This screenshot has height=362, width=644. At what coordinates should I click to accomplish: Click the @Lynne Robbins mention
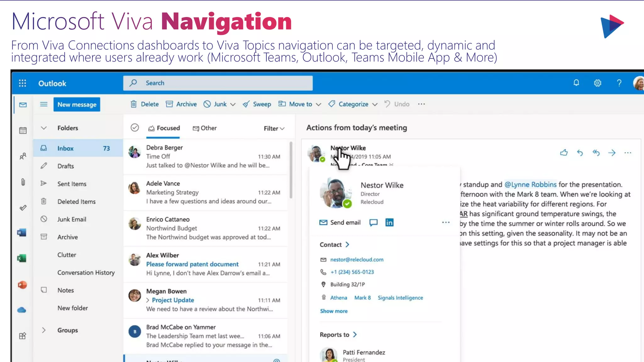coord(530,184)
